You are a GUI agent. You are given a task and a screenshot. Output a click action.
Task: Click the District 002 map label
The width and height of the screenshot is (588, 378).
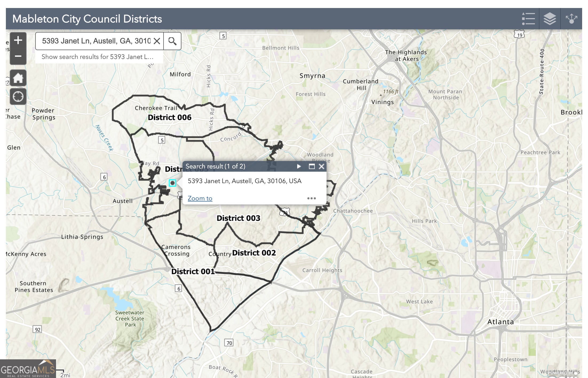click(x=254, y=253)
